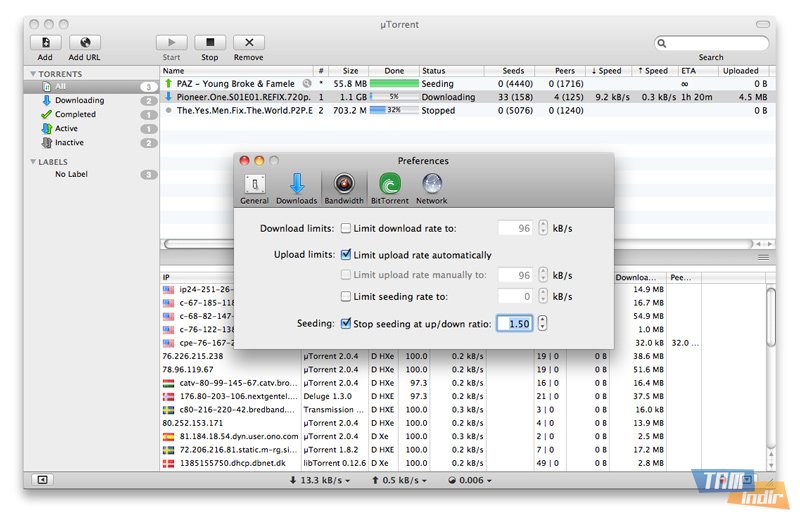Sort torrents by Uploaded column header
Image resolution: width=800 pixels, height=521 pixels.
[744, 70]
